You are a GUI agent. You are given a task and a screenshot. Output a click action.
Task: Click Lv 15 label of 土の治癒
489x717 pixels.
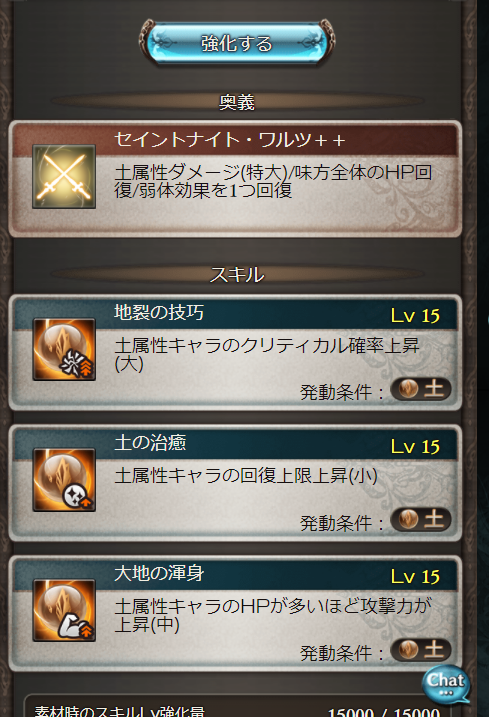(415, 446)
